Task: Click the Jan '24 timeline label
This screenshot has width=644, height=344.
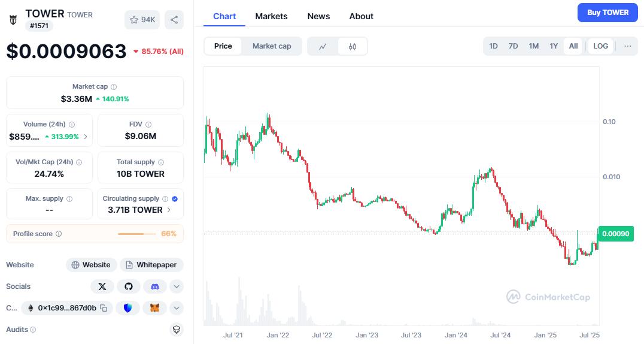Action: pos(456,335)
